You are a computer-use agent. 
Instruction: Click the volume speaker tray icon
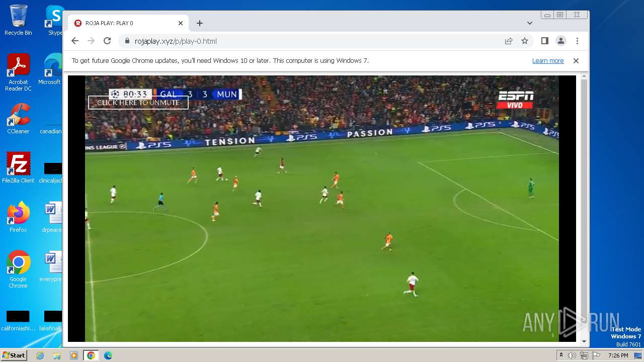[572, 355]
